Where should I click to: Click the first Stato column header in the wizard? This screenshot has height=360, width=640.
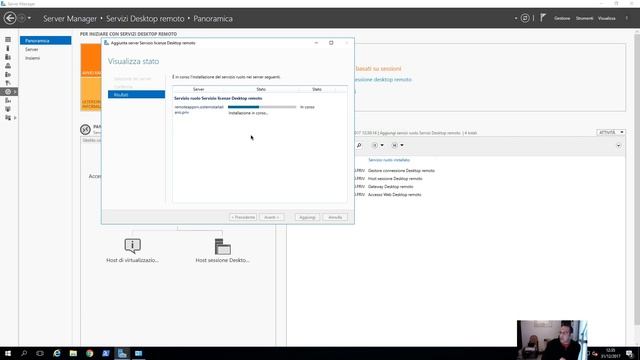point(261,89)
